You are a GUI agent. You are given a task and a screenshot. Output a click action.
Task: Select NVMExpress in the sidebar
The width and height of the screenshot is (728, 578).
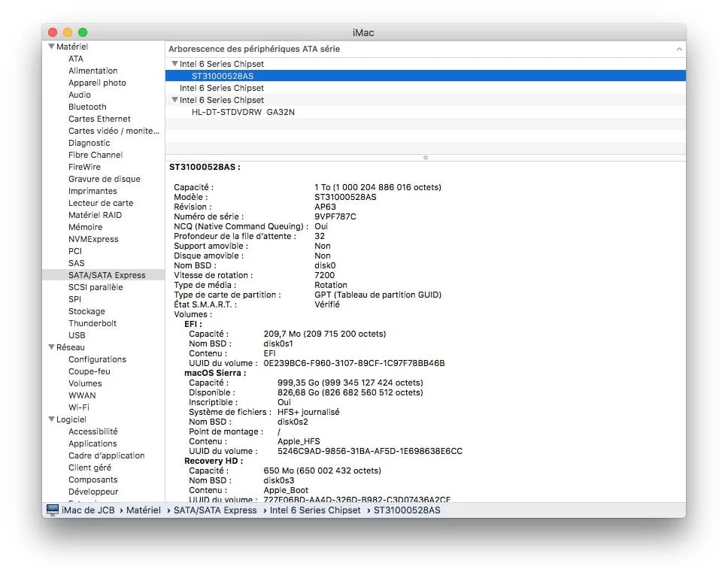click(x=93, y=239)
